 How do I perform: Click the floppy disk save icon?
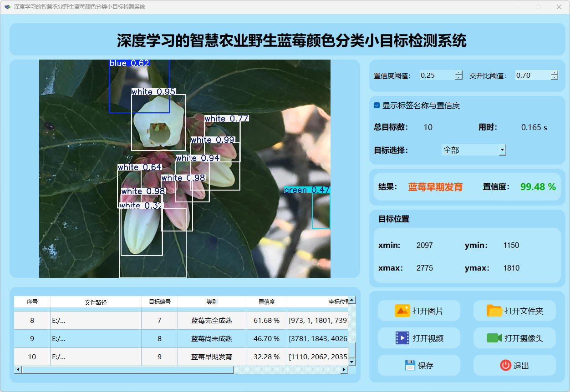[410, 366]
